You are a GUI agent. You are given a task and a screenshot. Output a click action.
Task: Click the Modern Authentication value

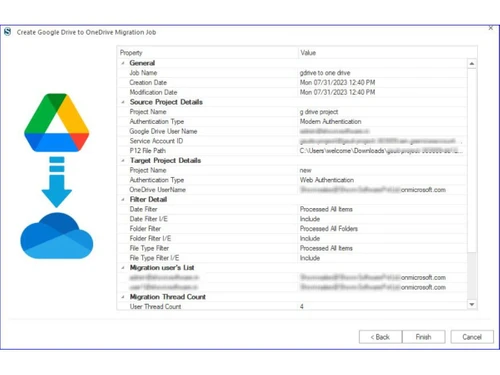pyautogui.click(x=330, y=122)
